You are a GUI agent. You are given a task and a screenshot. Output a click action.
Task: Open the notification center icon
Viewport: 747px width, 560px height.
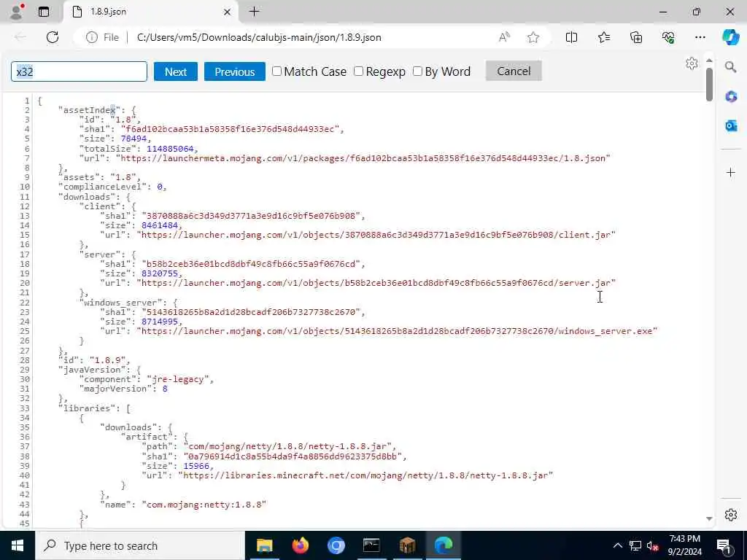[x=724, y=545]
